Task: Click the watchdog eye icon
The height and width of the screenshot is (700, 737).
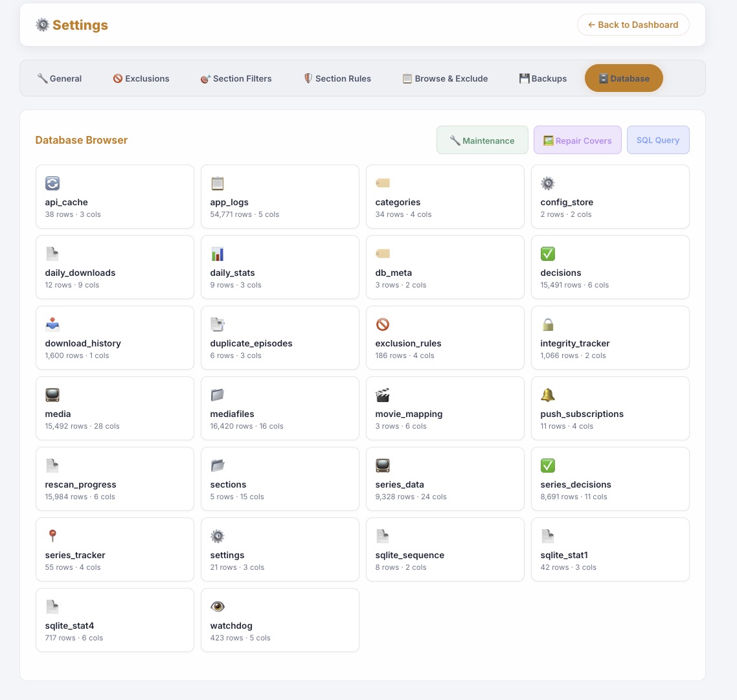Action: (217, 607)
